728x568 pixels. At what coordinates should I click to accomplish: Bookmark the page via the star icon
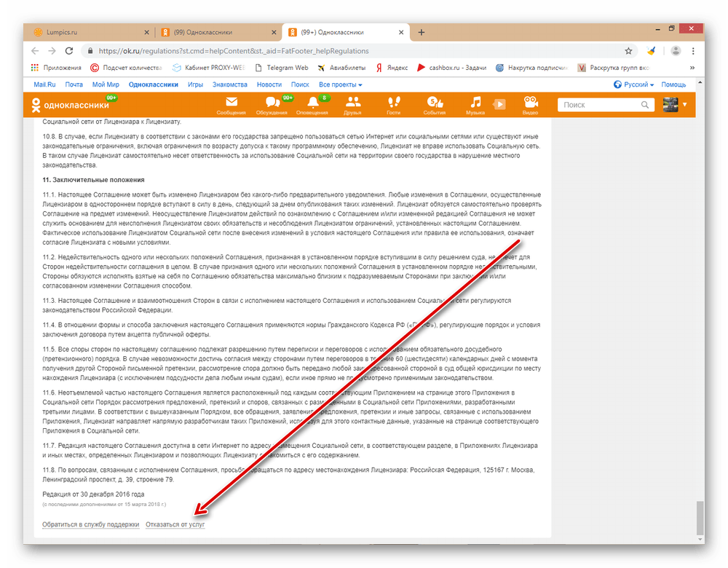628,51
